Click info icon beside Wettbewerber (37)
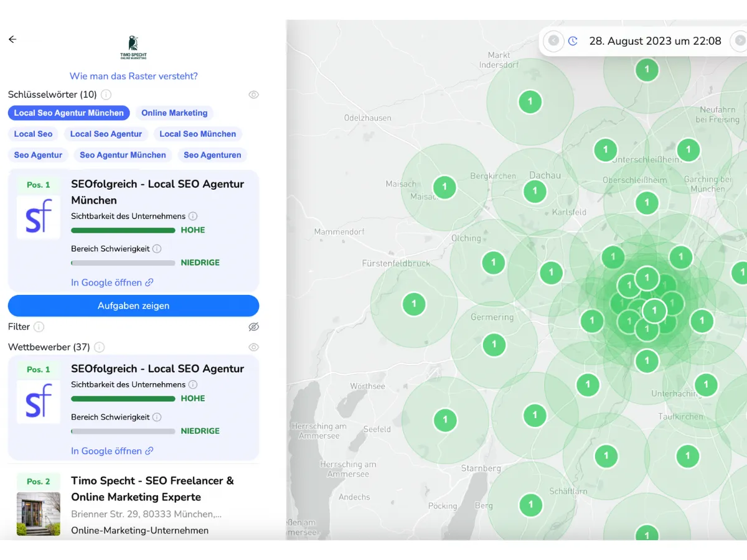Viewport: 747px width, 560px height. (99, 347)
